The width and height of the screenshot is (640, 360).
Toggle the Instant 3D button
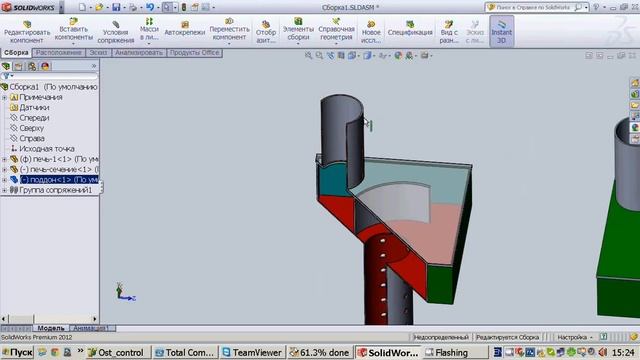[x=501, y=31]
